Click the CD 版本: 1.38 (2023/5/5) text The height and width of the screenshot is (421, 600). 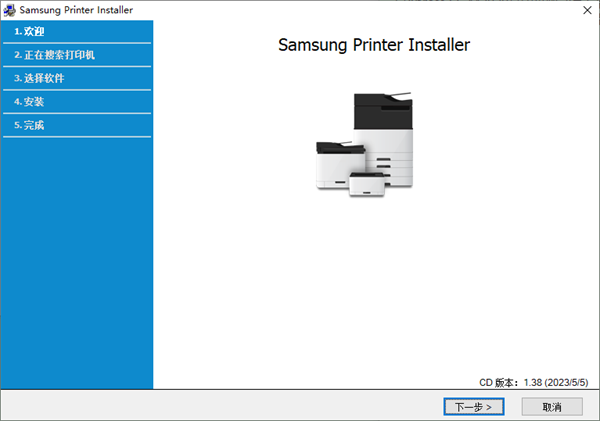coord(533,382)
